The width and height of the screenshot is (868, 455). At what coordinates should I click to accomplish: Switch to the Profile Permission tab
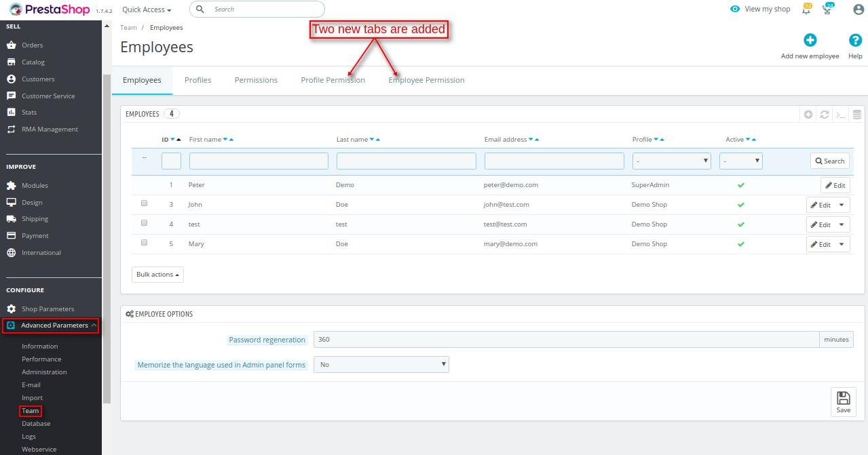point(333,80)
